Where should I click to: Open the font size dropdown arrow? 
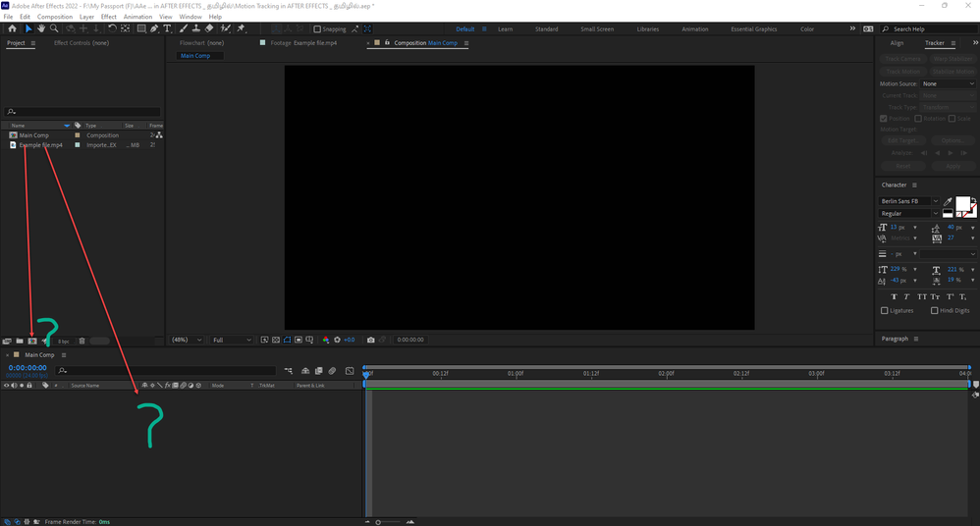click(915, 228)
